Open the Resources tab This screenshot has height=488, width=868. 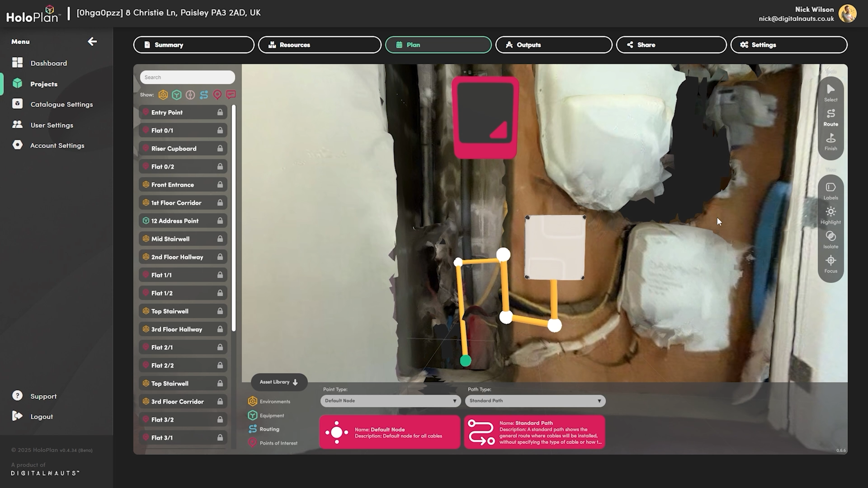[x=319, y=45]
